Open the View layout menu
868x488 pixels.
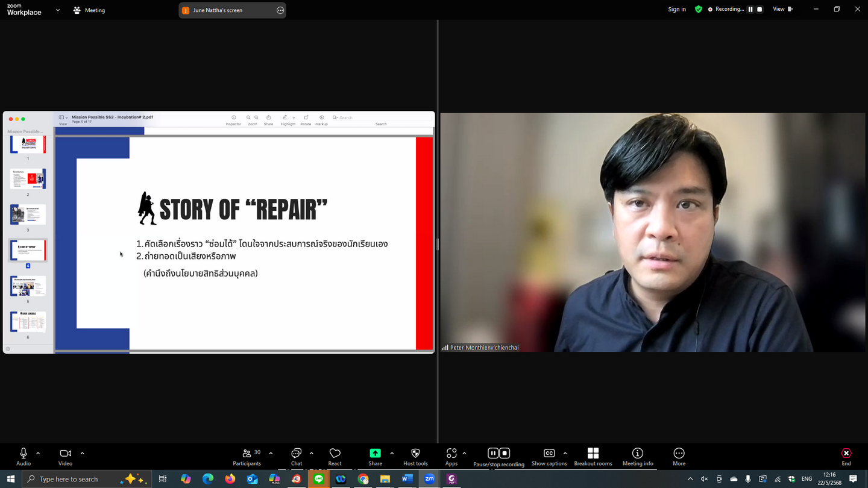tap(782, 9)
